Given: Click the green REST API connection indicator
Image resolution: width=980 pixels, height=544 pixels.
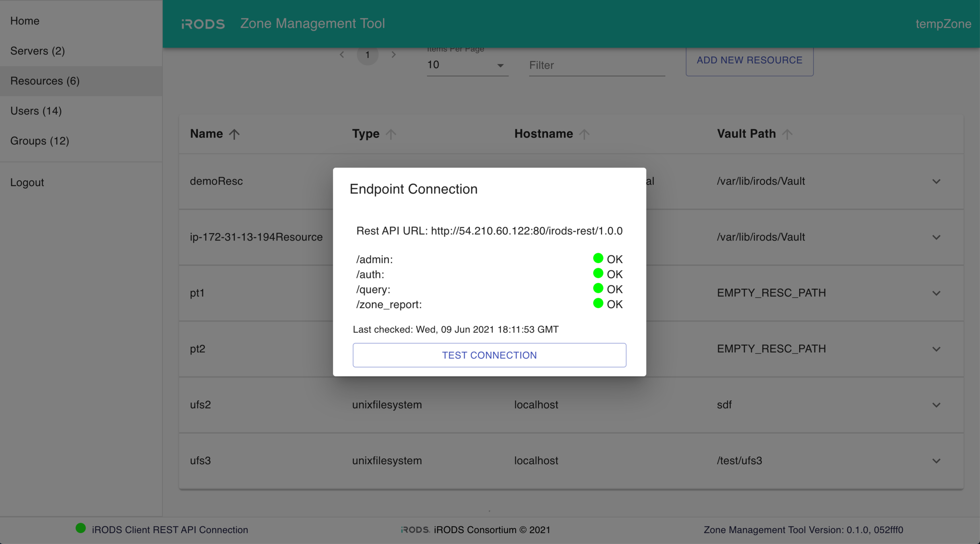Looking at the screenshot, I should click(x=81, y=528).
